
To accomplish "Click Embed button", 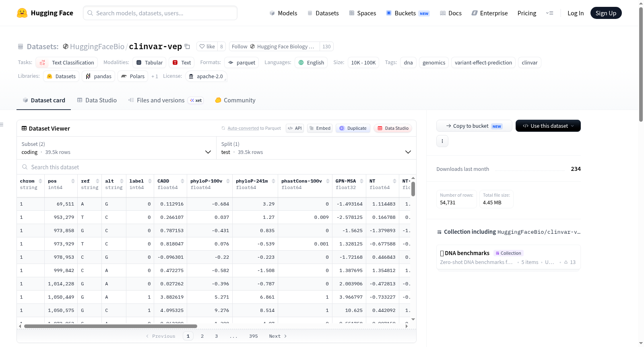I will (320, 128).
